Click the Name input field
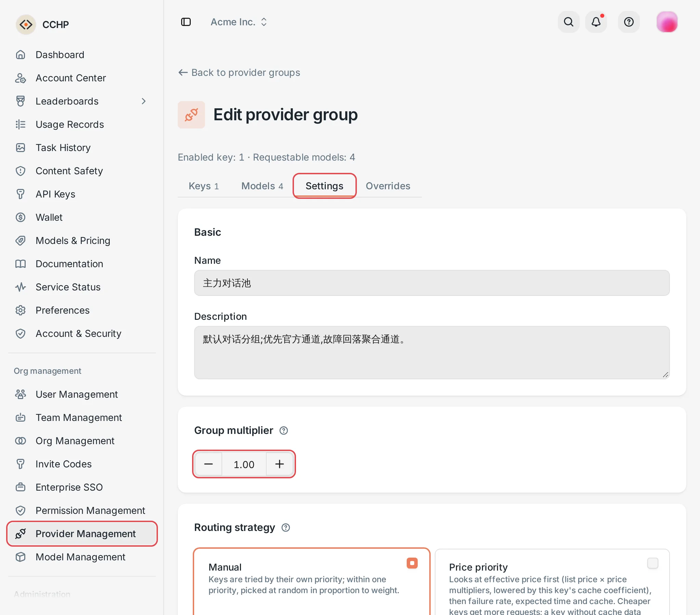700x615 pixels. click(431, 283)
